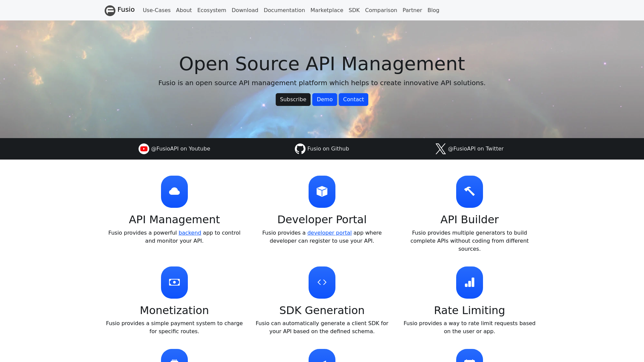Screen dimensions: 644x362
Task: Click the text 'Fusio provides a way to rate limit'
Action: click(448, 323)
